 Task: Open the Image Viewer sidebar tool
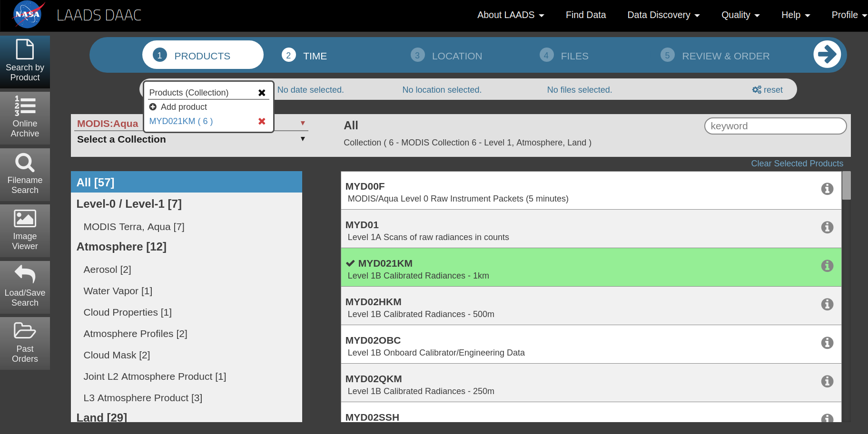[x=25, y=231]
